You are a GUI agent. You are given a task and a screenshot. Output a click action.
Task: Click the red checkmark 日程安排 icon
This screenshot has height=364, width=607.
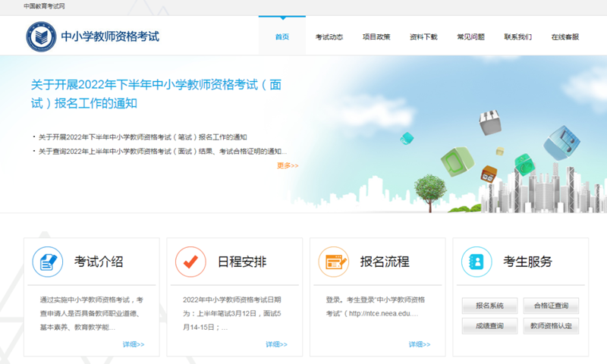190,262
